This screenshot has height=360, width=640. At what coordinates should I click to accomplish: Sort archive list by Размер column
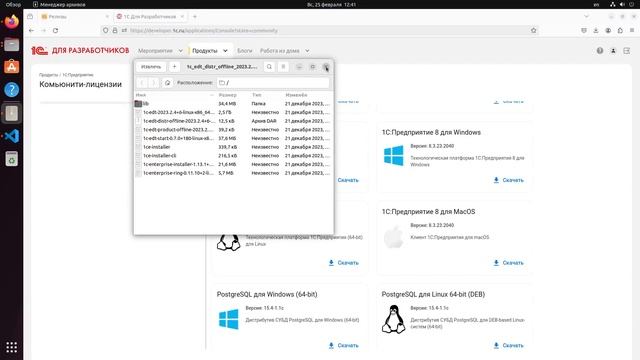click(233, 95)
